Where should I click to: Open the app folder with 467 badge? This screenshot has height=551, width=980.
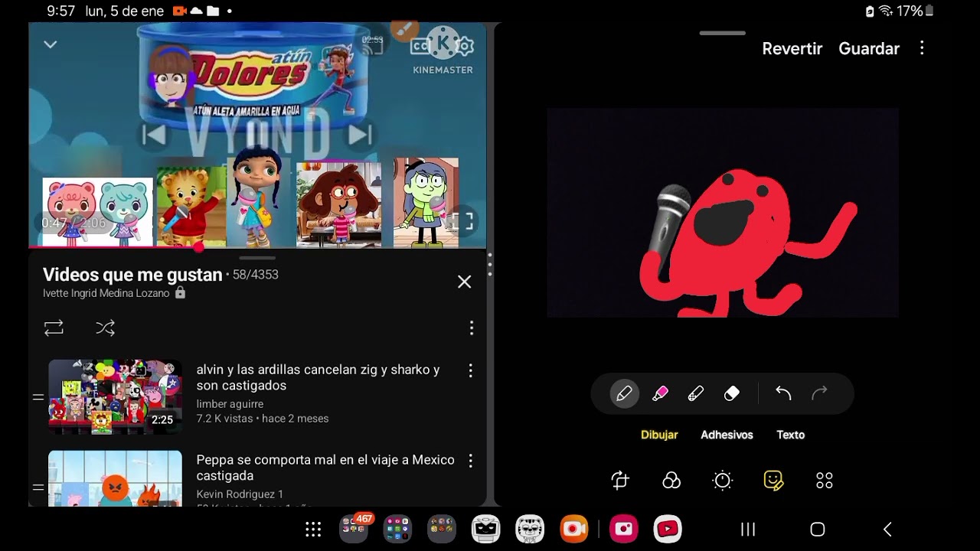coord(354,528)
